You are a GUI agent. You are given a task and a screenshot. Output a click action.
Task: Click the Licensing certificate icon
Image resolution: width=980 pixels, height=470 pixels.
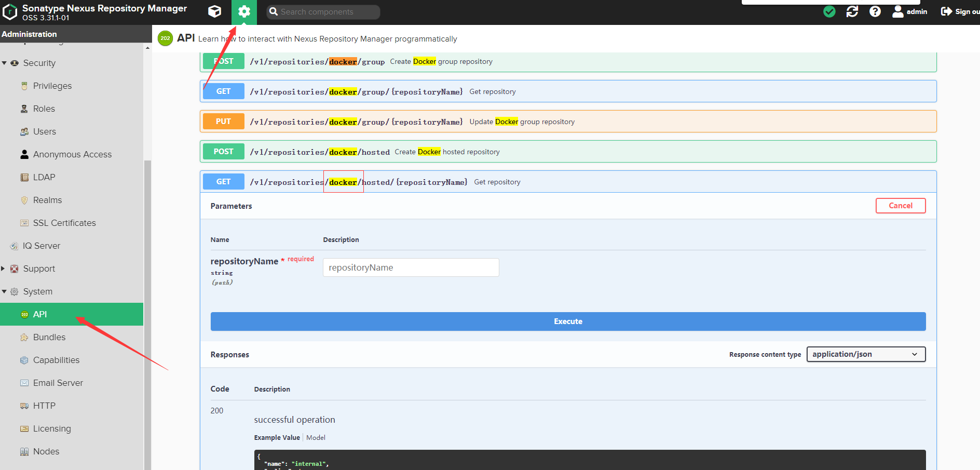click(x=24, y=428)
